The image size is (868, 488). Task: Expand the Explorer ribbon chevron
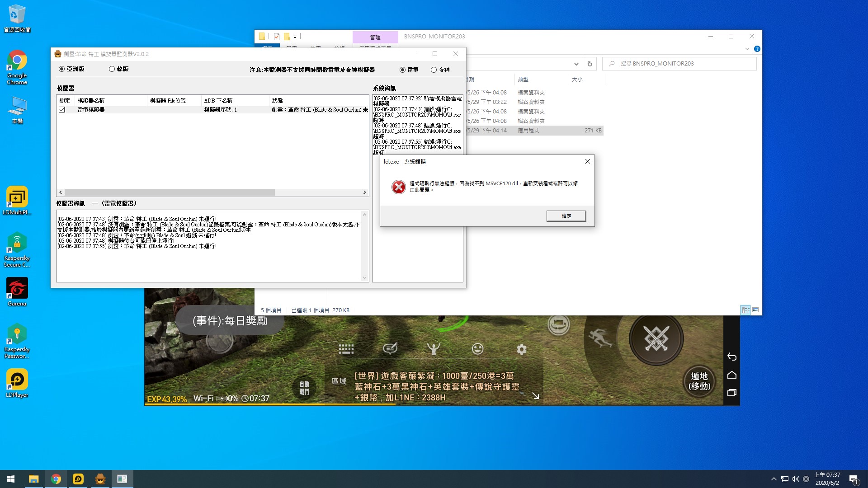(747, 49)
